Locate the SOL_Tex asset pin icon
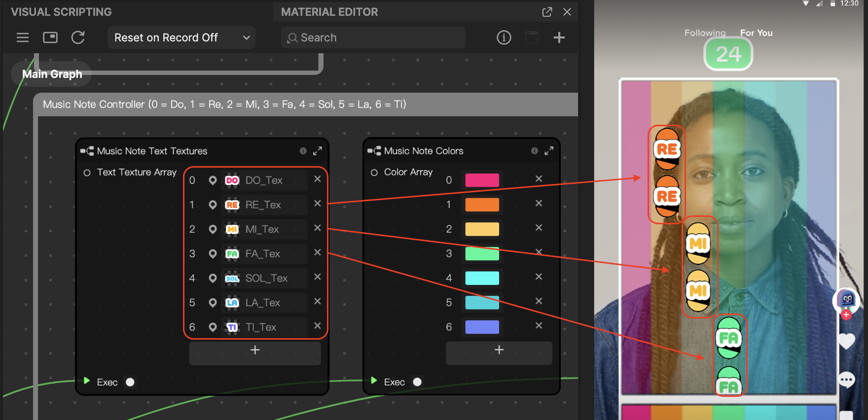The height and width of the screenshot is (420, 868). coord(213,278)
